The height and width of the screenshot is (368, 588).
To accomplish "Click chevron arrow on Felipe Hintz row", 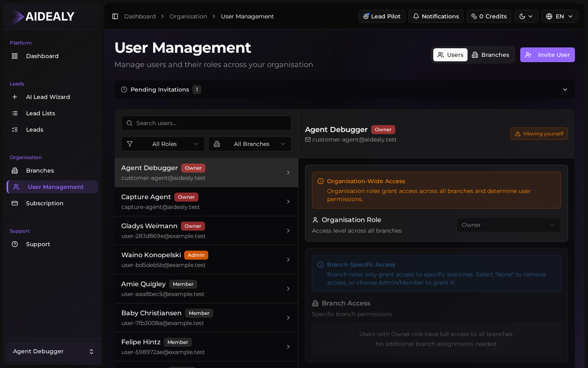I will (288, 347).
